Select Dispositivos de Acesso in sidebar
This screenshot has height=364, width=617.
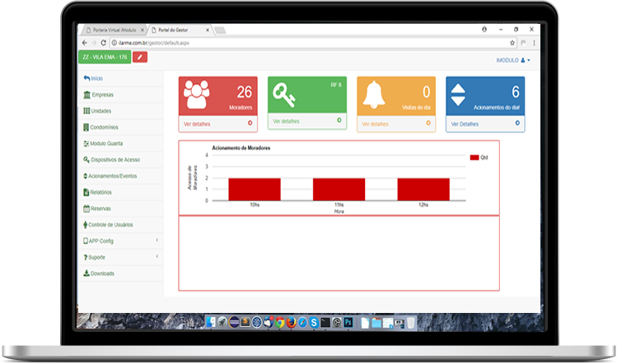click(x=115, y=160)
